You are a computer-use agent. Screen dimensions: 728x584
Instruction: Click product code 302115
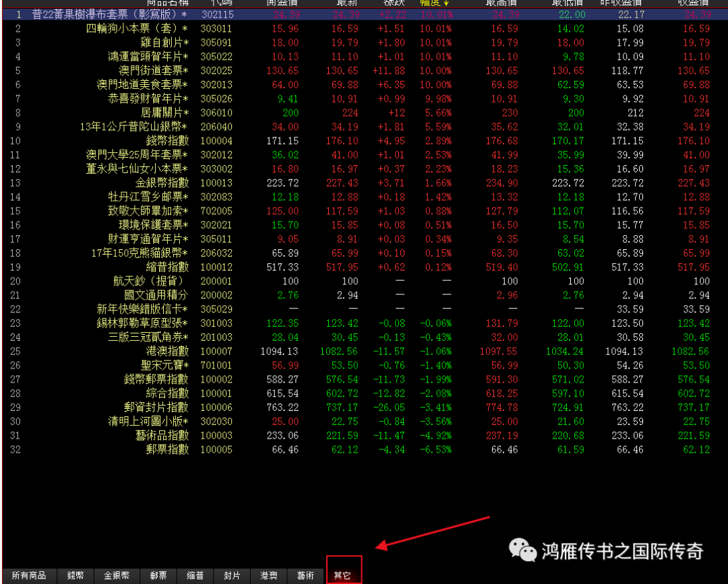[217, 15]
